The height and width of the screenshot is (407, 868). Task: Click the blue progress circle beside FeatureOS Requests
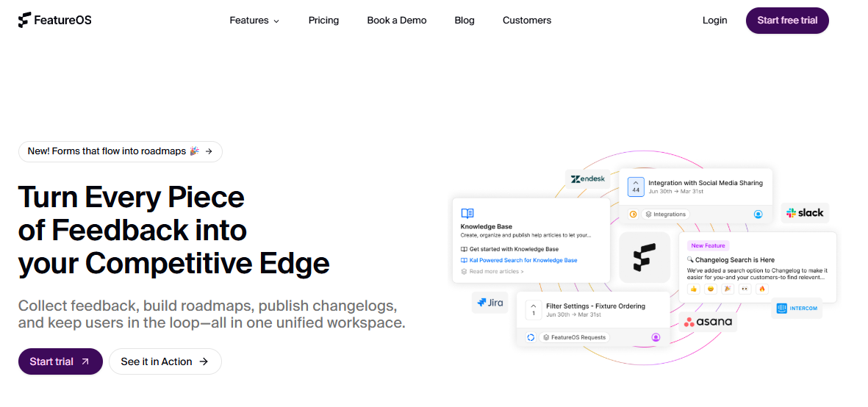point(531,337)
